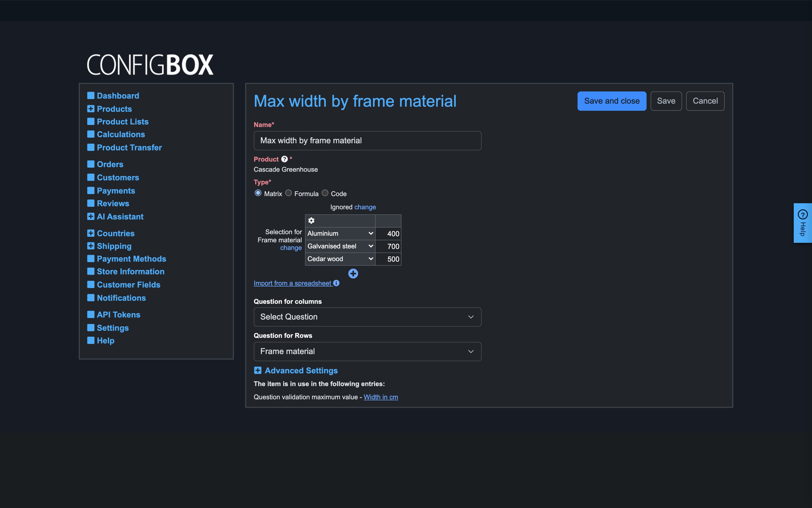Open the Cedar wood row dropdown

[x=340, y=259]
